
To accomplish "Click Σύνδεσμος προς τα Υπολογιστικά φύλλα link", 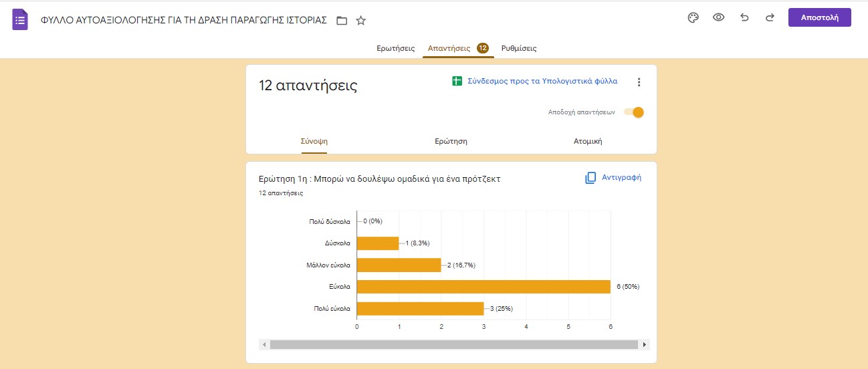I will [x=542, y=81].
